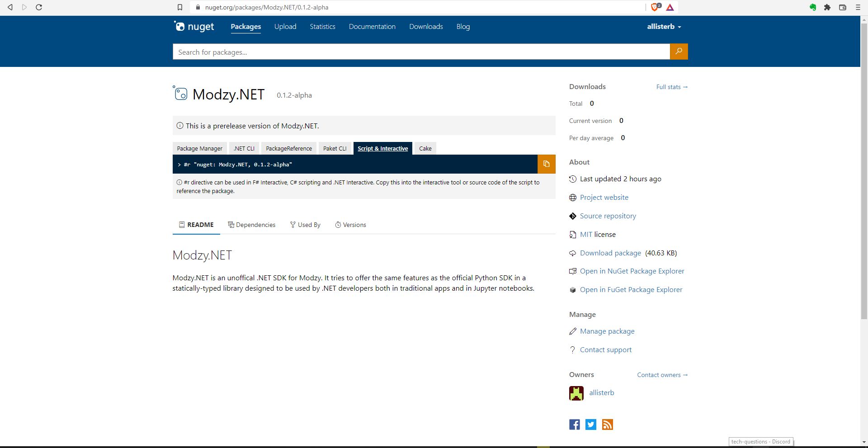Reload the page with the refresh icon
Viewport: 868px width, 448px height.
pyautogui.click(x=39, y=7)
